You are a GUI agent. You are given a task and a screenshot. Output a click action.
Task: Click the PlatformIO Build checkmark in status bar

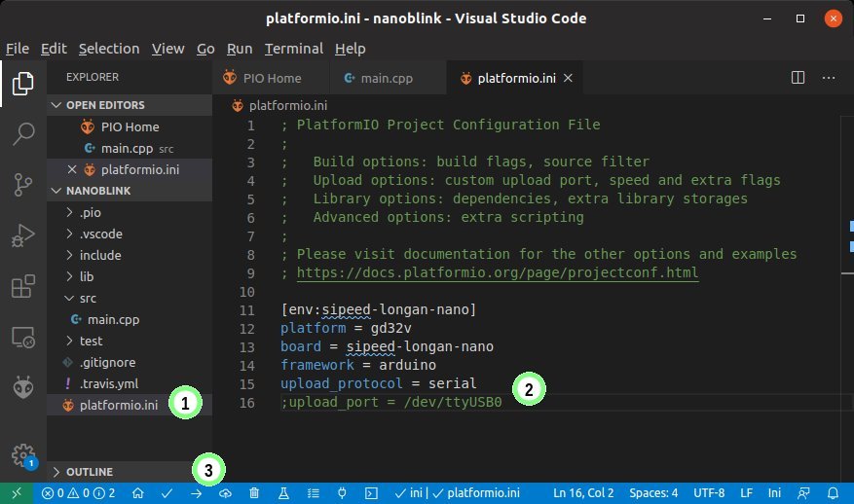167,493
